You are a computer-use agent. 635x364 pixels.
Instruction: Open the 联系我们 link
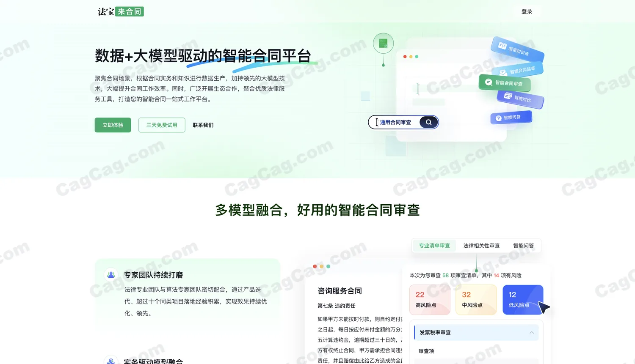tap(203, 125)
